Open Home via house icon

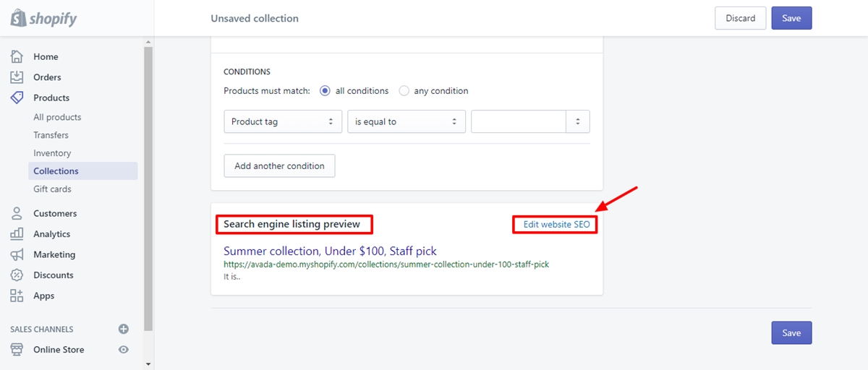tap(17, 56)
